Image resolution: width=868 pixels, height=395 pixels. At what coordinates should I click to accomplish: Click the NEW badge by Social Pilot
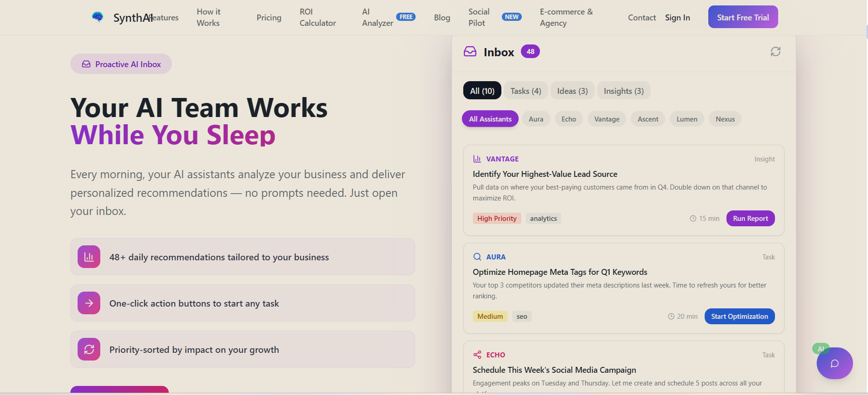[x=511, y=17]
